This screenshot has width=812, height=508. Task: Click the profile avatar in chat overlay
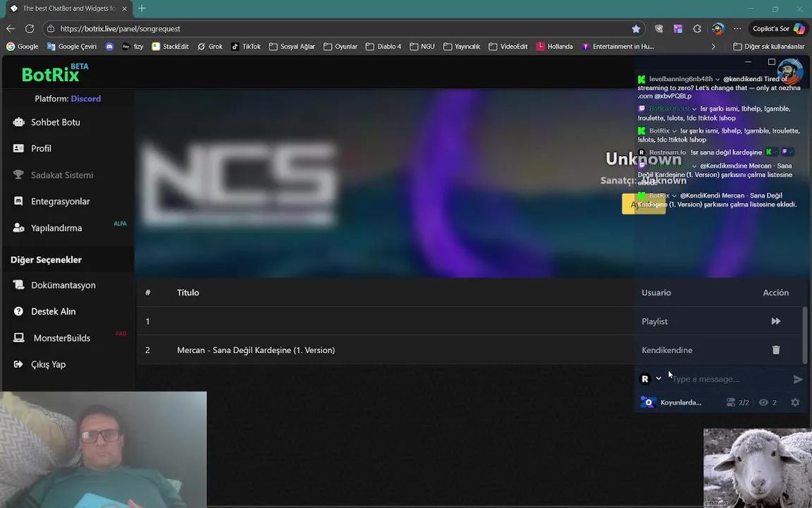pos(790,71)
